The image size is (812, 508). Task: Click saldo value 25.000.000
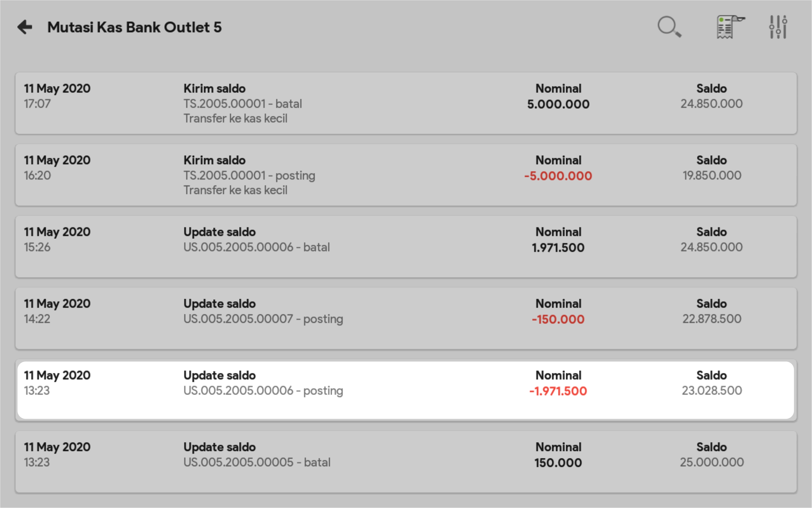(x=712, y=462)
